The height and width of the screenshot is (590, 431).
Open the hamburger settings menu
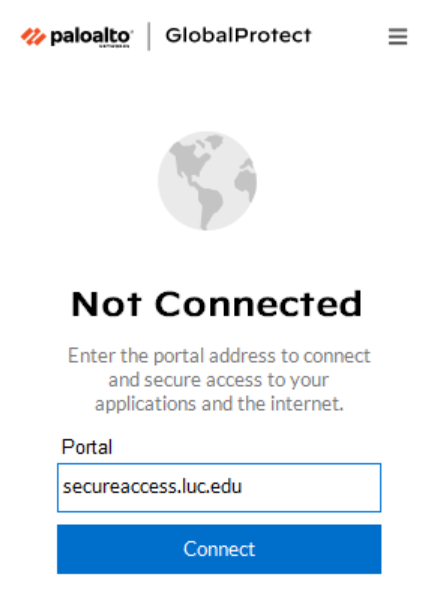[398, 36]
